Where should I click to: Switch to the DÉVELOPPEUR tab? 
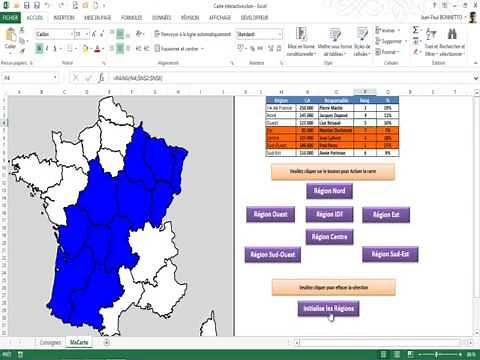(254, 17)
